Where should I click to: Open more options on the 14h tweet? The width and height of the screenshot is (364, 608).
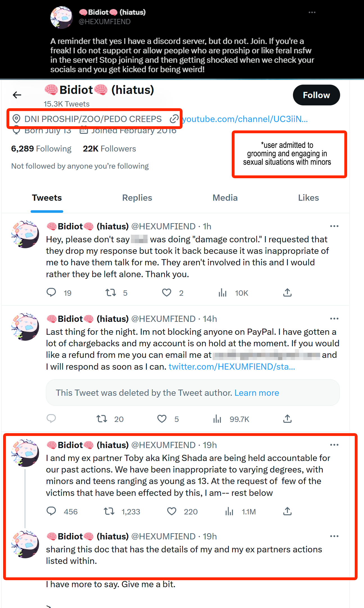click(x=334, y=319)
